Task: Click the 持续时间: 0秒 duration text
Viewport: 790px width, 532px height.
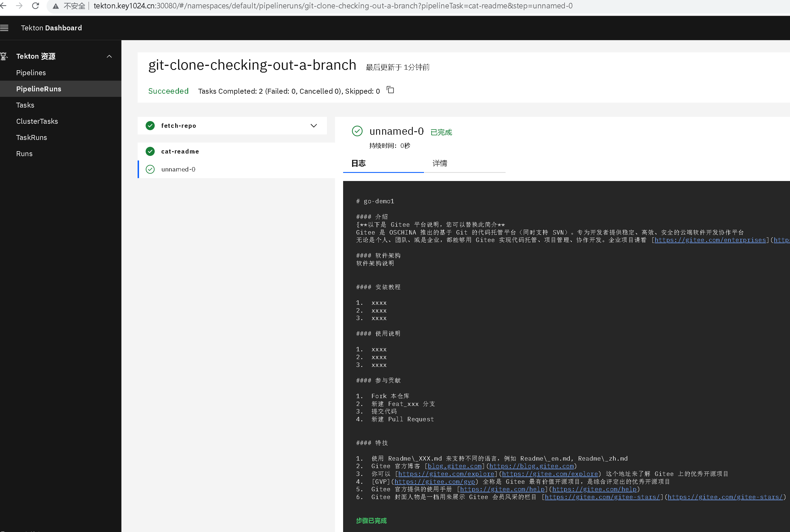Action: click(x=389, y=145)
